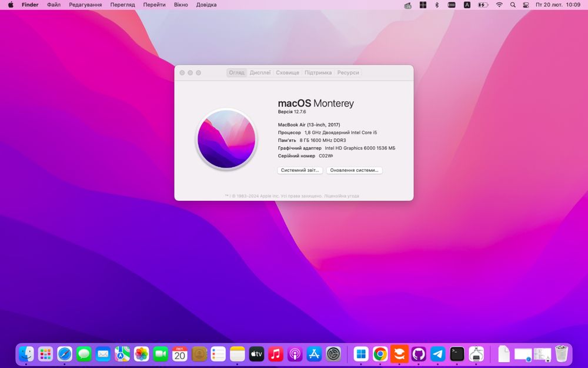Click the keyboard-shaped menu bar icon

click(452, 5)
